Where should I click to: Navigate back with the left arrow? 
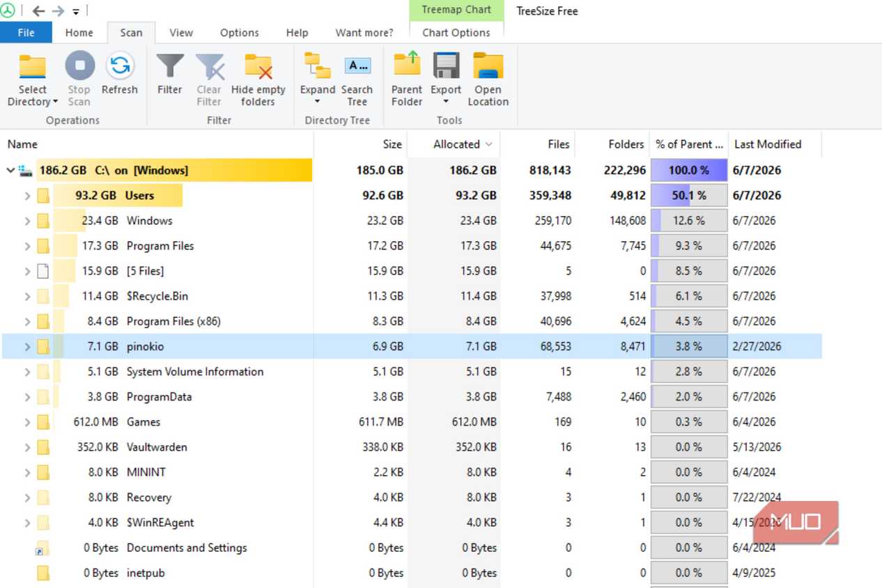38,11
